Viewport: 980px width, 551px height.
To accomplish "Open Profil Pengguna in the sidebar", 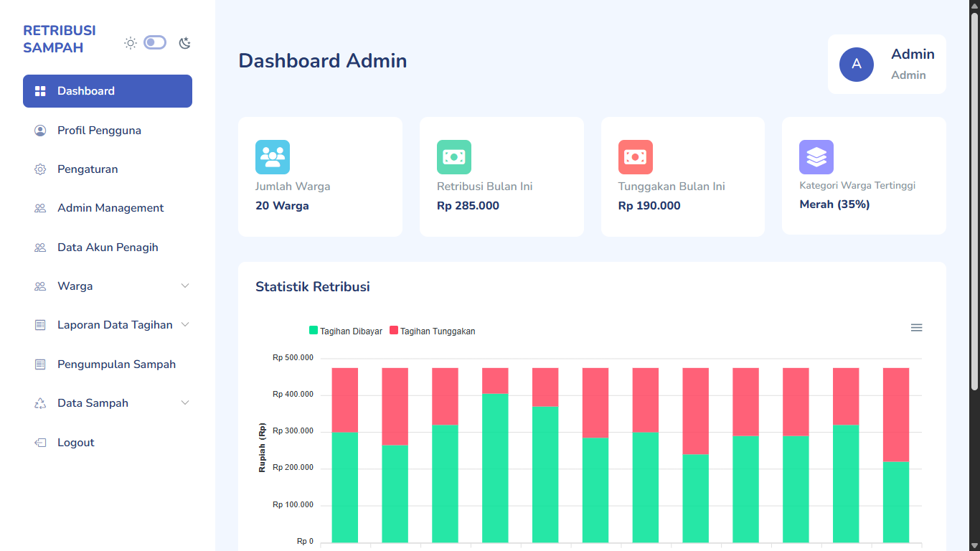I will pos(108,131).
